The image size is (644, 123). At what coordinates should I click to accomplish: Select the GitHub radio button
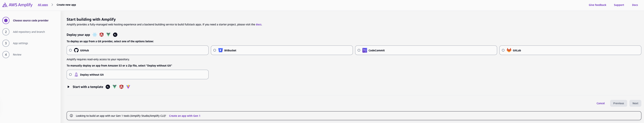coord(70,50)
